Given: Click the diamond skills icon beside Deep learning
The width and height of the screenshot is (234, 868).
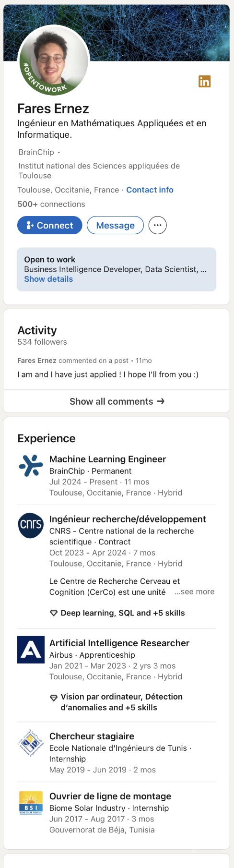Looking at the screenshot, I should [54, 613].
